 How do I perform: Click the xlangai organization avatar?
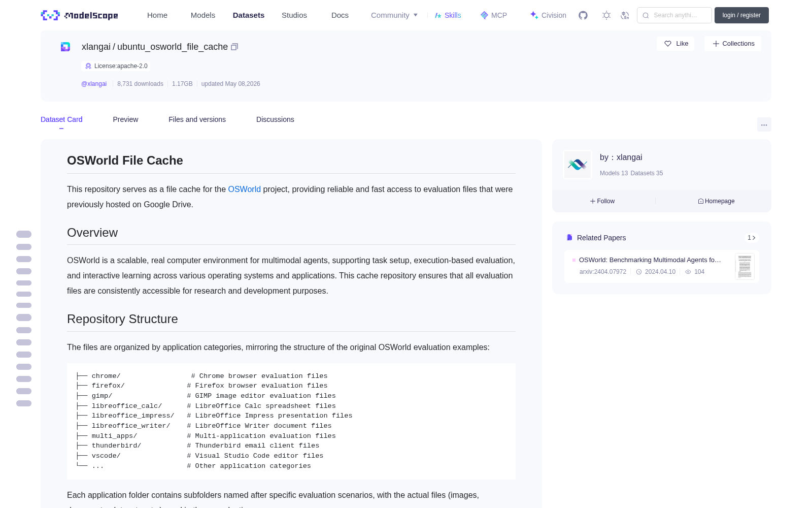pos(578,165)
